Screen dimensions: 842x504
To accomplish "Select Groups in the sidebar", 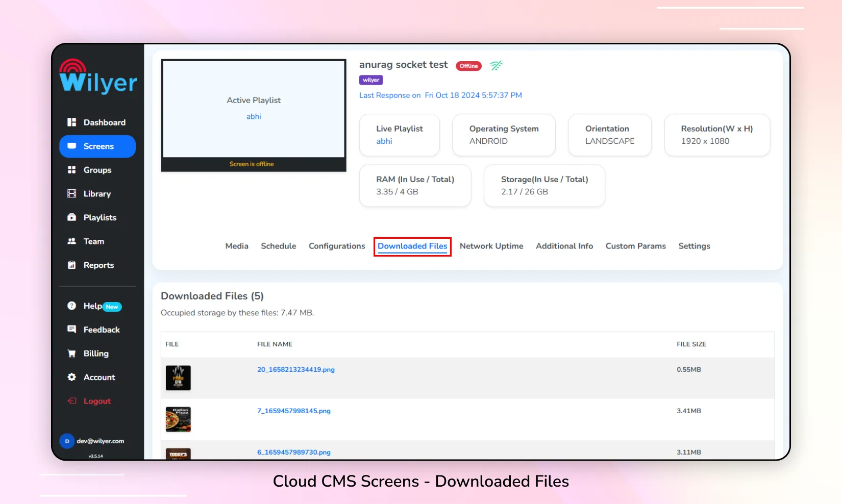I will 97,170.
